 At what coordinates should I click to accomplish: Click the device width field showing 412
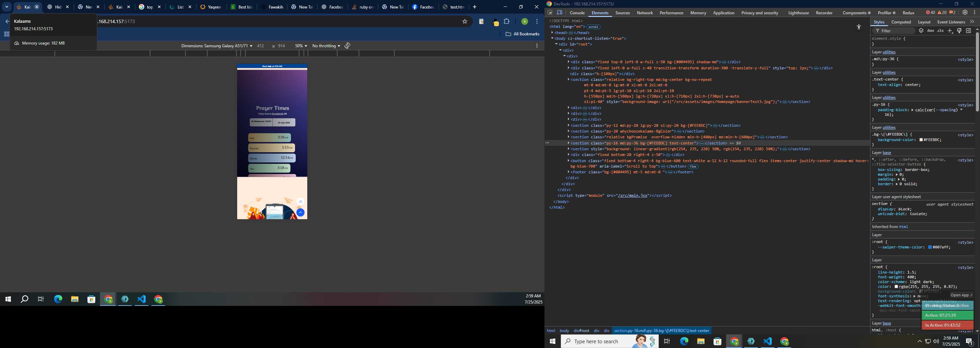point(261,46)
